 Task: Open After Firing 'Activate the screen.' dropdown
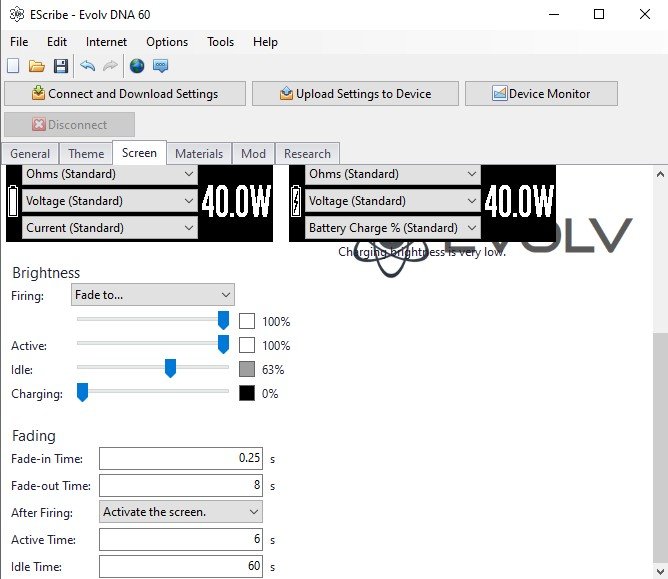click(x=181, y=512)
